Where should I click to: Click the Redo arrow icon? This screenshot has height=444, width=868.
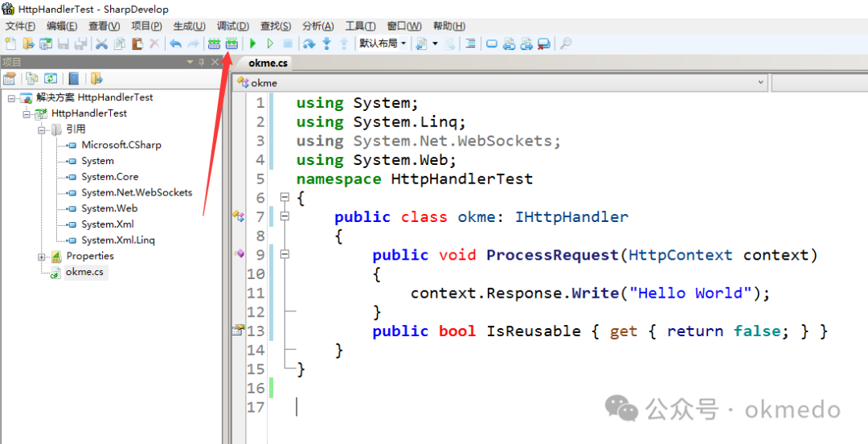coord(193,43)
